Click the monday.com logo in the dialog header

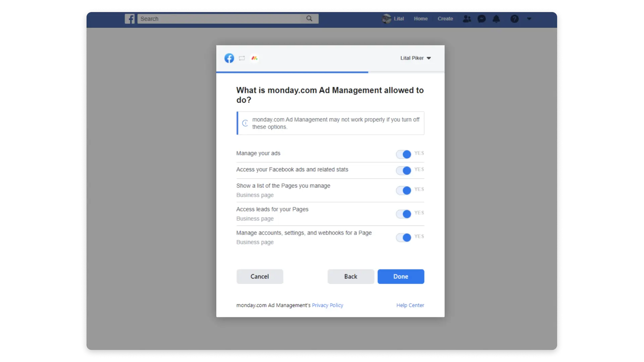(x=255, y=58)
